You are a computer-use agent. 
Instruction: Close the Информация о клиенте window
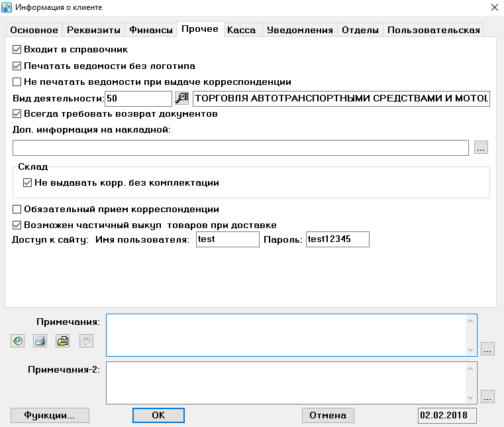click(494, 7)
